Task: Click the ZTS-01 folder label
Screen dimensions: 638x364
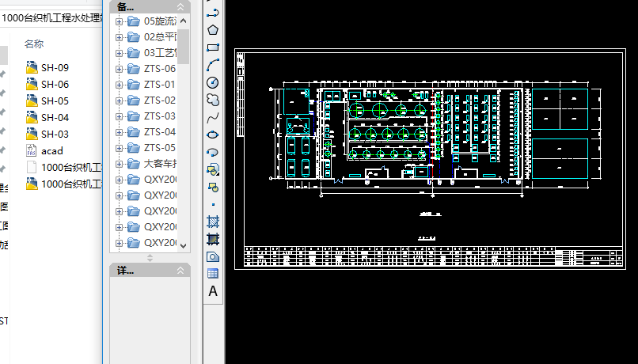Action: [160, 85]
